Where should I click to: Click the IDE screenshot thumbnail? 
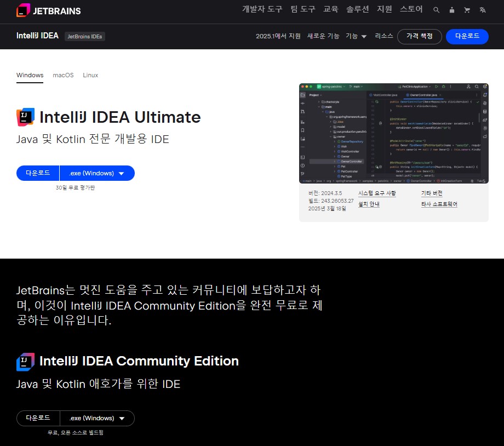click(x=394, y=134)
